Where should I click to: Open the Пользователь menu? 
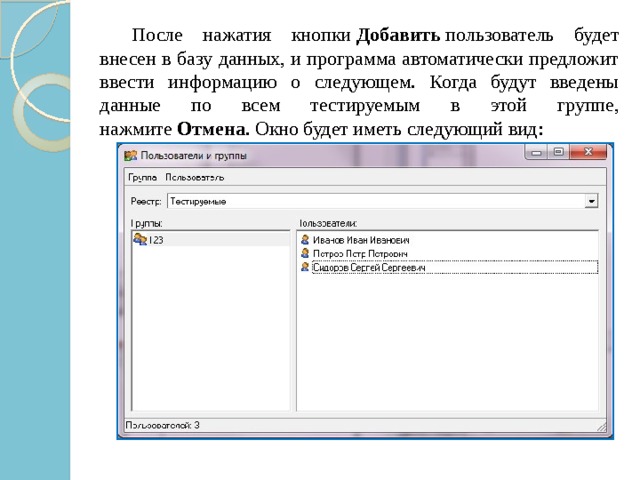195,178
